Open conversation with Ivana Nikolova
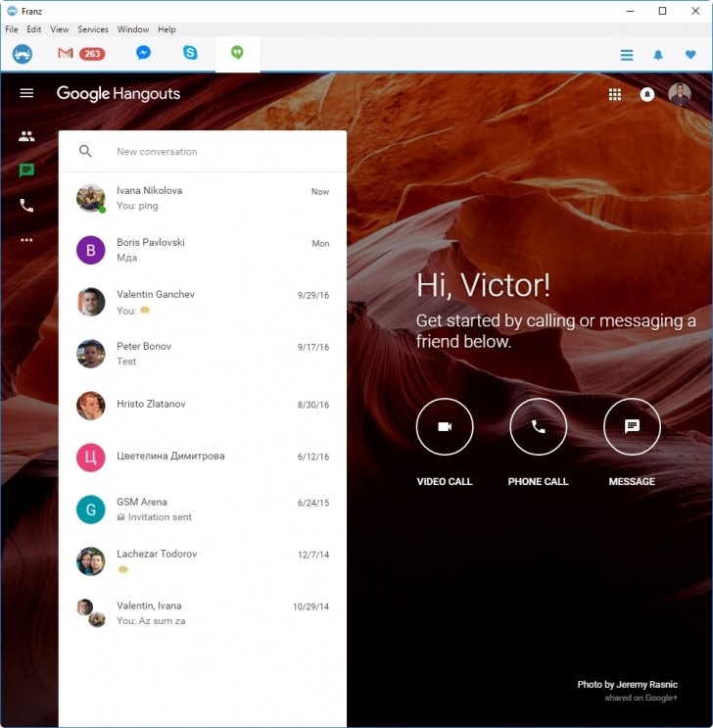Screen dimensions: 713x728 [203, 198]
